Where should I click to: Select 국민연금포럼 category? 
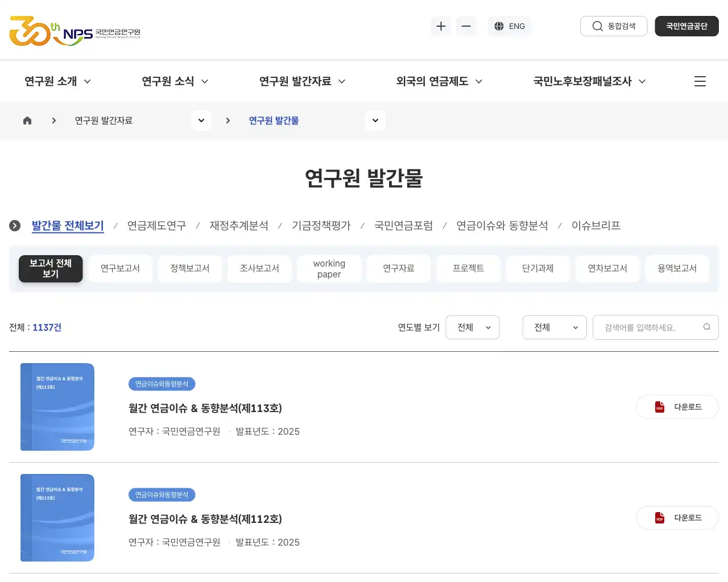click(404, 226)
